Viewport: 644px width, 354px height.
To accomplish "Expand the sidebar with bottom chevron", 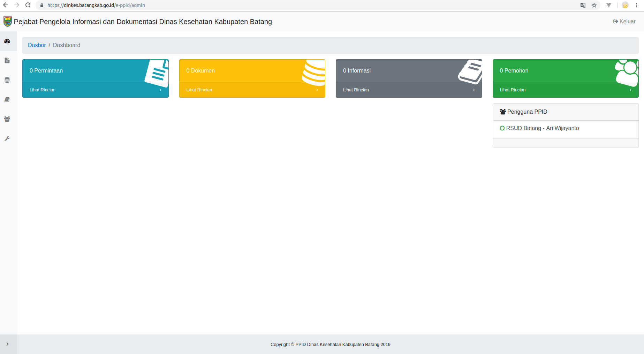I will click(x=7, y=344).
